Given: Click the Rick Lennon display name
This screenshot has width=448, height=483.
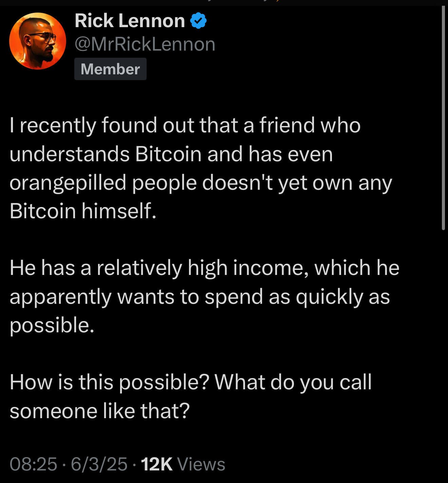Looking at the screenshot, I should click(x=130, y=21).
